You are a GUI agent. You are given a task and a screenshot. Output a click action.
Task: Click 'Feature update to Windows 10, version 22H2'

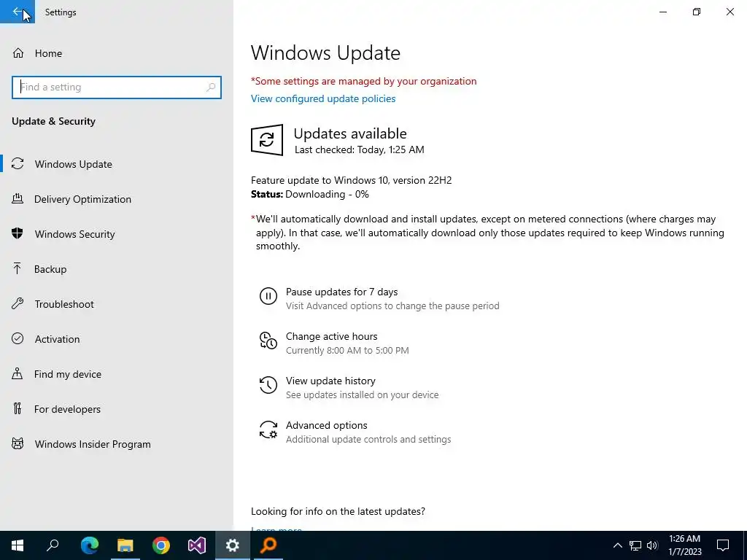click(x=351, y=180)
